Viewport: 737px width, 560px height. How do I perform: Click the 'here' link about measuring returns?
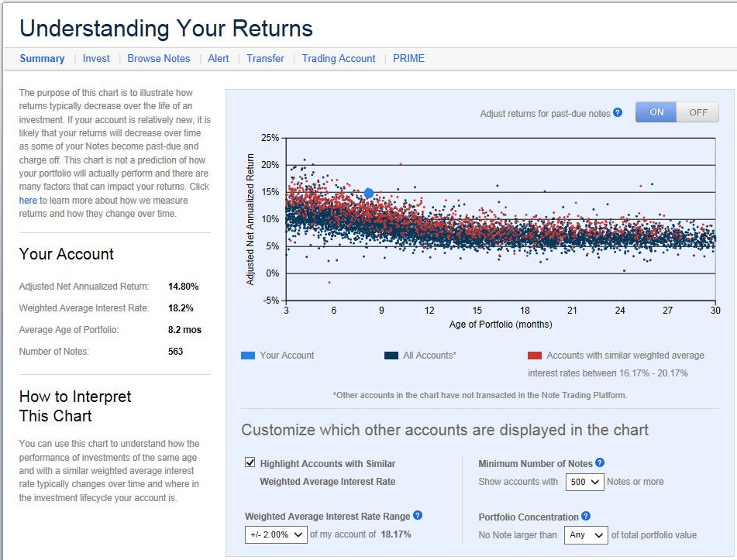click(x=28, y=201)
